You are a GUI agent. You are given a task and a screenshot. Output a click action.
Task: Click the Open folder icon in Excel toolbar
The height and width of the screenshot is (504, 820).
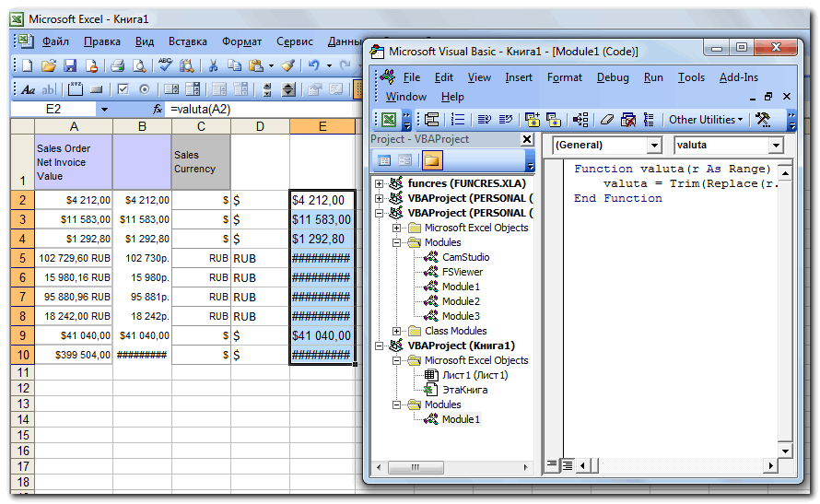click(49, 65)
